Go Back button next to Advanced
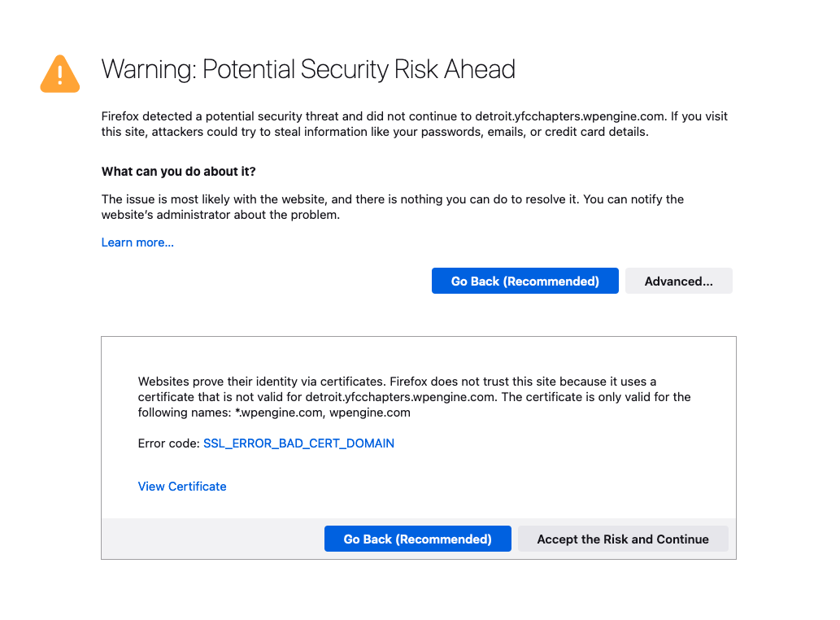 tap(525, 281)
